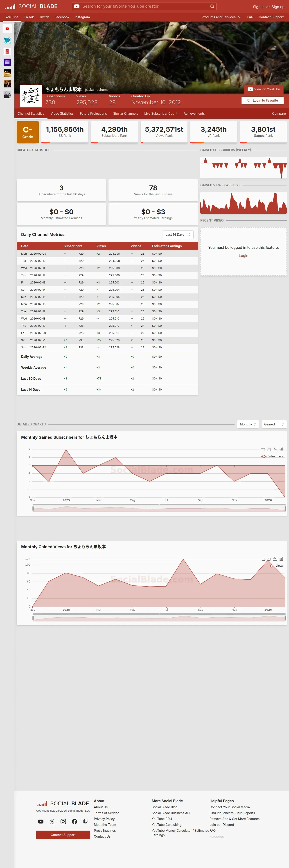Open the X (Twitter) icon in footer
Screen dimensions: 289x868
coord(52,822)
